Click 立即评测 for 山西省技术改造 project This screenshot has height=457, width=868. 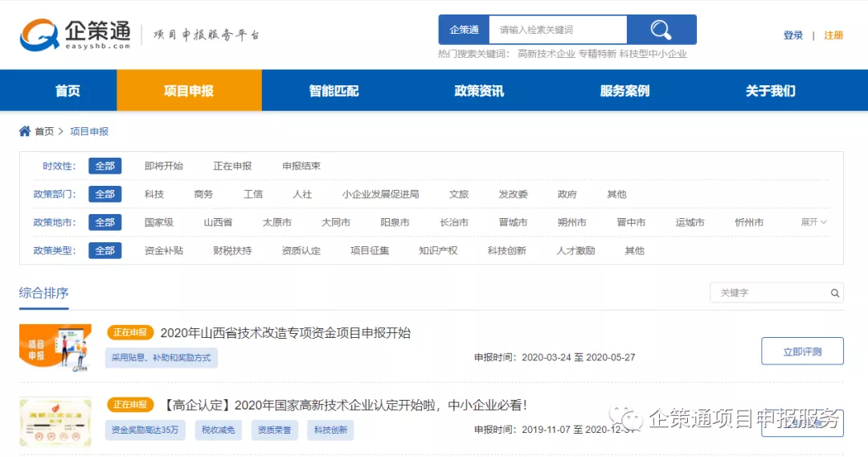point(802,351)
